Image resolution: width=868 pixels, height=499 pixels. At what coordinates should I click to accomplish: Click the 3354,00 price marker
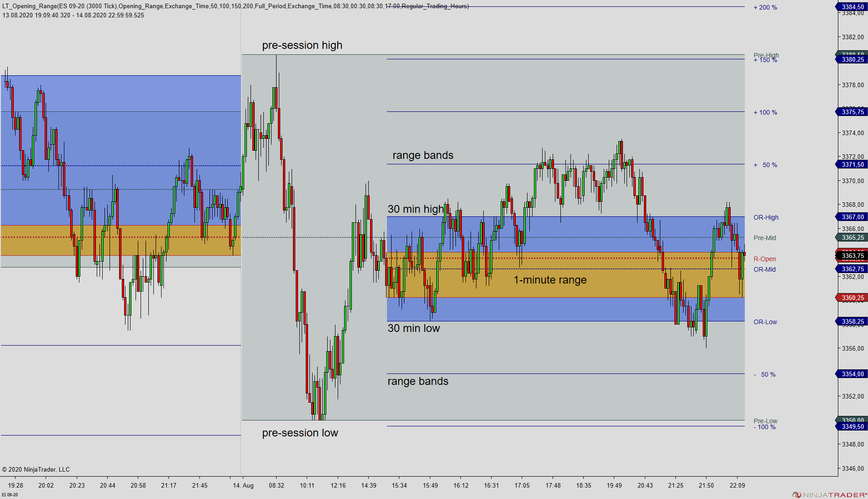[852, 374]
